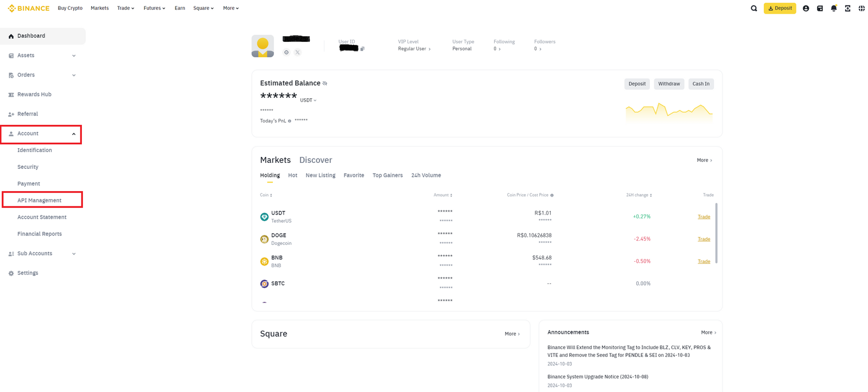
Task: Select the 24h Volume tab
Action: tap(426, 175)
